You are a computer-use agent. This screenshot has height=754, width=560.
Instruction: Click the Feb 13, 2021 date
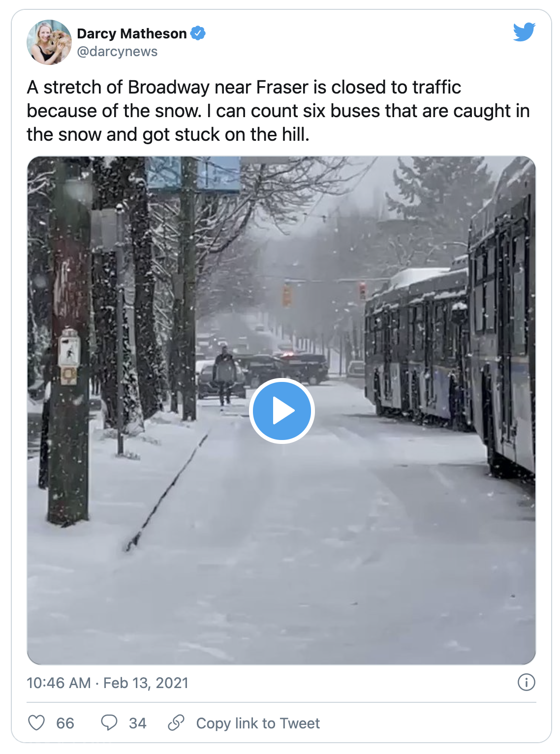[x=146, y=683]
